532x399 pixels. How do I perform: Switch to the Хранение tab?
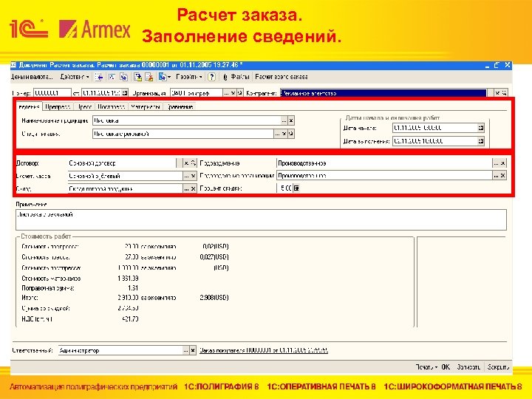tap(180, 107)
